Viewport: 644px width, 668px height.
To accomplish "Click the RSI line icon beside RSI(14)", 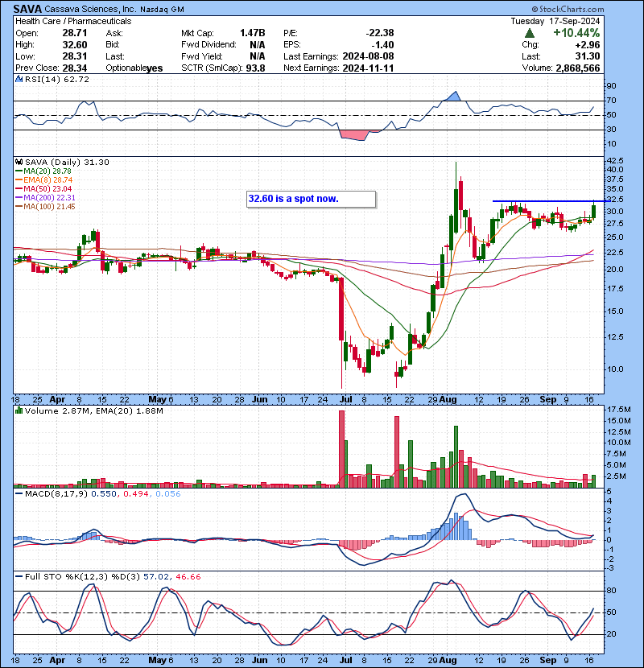I will coord(19,79).
